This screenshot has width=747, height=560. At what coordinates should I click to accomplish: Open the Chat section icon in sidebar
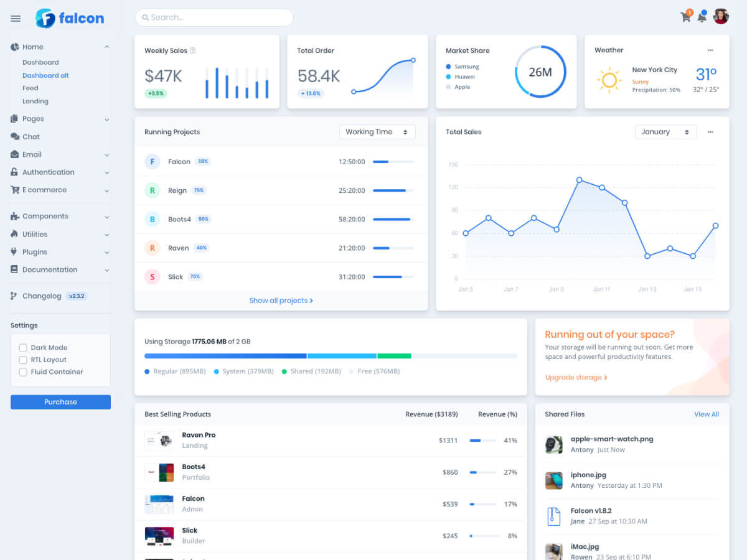point(14,136)
